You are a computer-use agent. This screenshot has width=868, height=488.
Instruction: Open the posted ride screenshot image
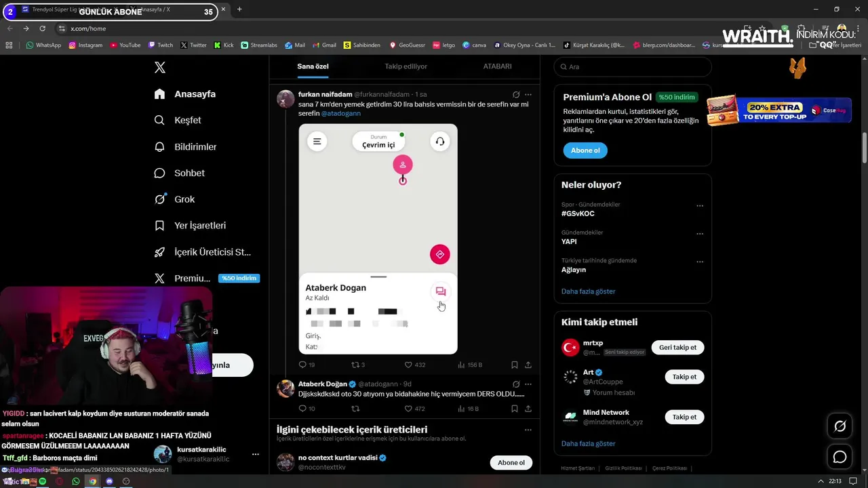[x=378, y=239]
